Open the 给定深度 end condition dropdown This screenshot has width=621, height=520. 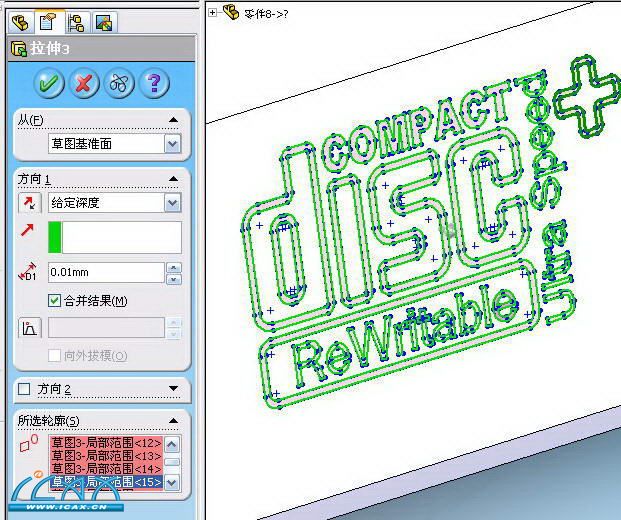pyautogui.click(x=173, y=203)
